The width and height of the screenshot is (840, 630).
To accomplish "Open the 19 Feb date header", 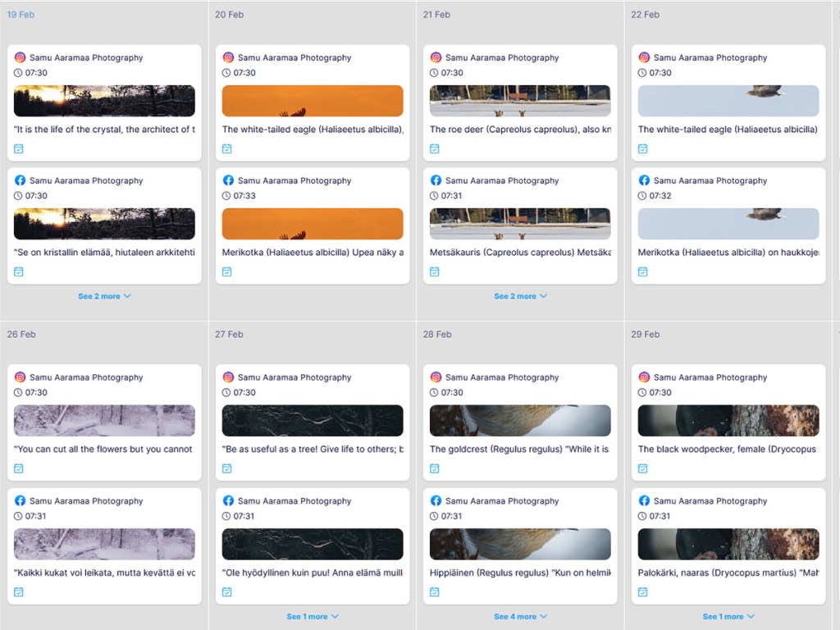I will [x=21, y=15].
